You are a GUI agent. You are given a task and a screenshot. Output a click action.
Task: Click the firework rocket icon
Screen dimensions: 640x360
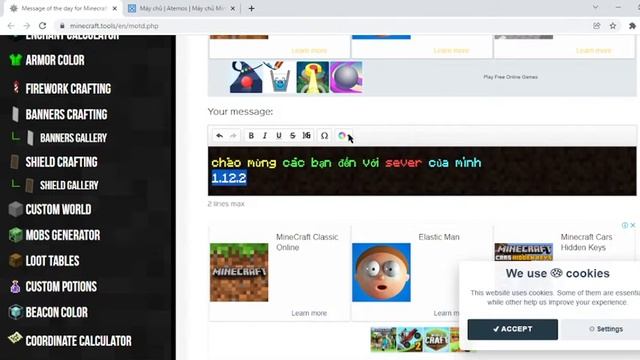point(16,87)
